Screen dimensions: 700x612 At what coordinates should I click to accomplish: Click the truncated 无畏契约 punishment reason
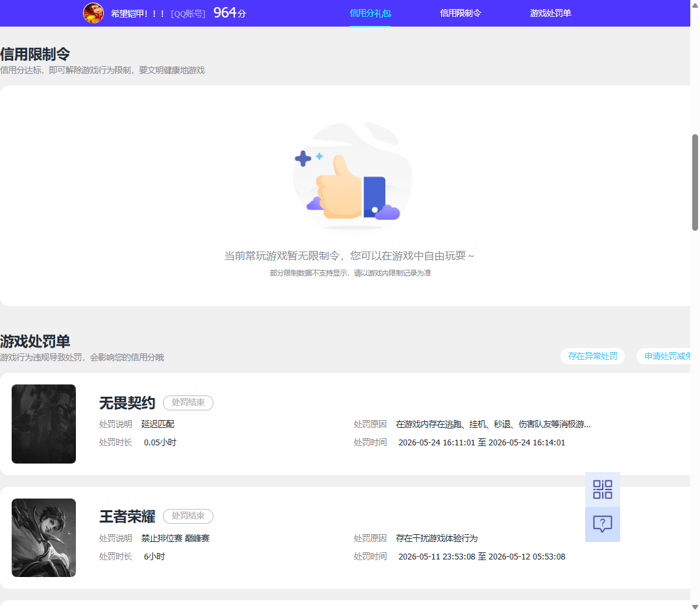pyautogui.click(x=493, y=424)
